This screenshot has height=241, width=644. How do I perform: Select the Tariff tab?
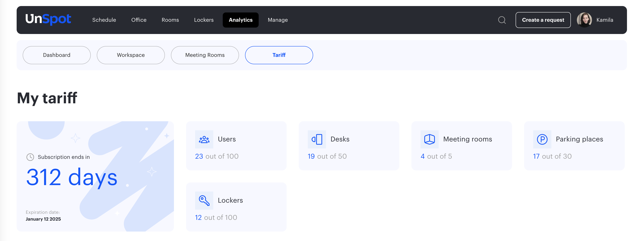pyautogui.click(x=279, y=55)
